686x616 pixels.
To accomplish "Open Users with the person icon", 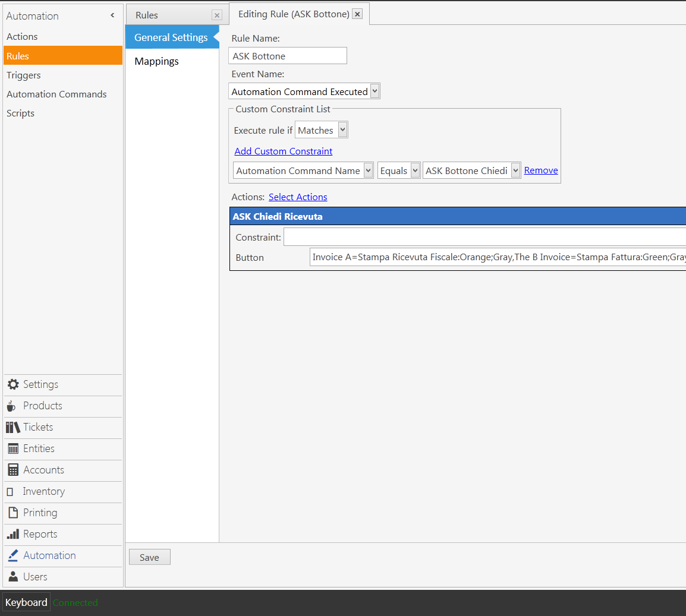I will [12, 576].
